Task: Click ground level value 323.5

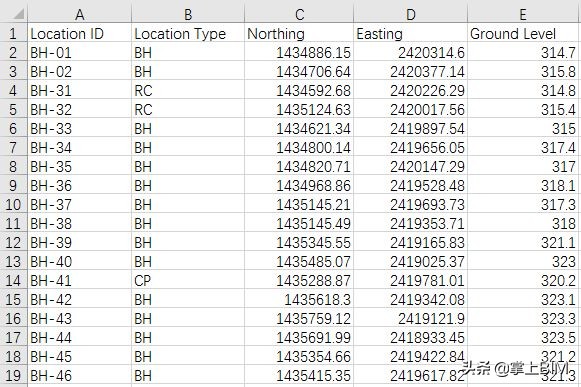Action: pos(524,337)
